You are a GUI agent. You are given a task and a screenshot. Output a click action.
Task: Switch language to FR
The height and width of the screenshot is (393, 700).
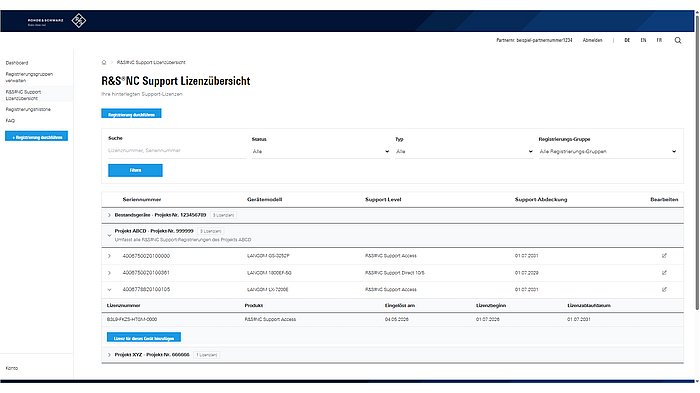tap(659, 40)
